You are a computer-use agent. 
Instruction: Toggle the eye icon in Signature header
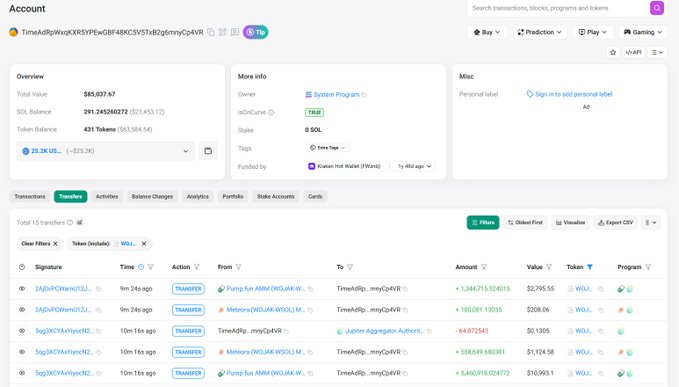(22, 267)
